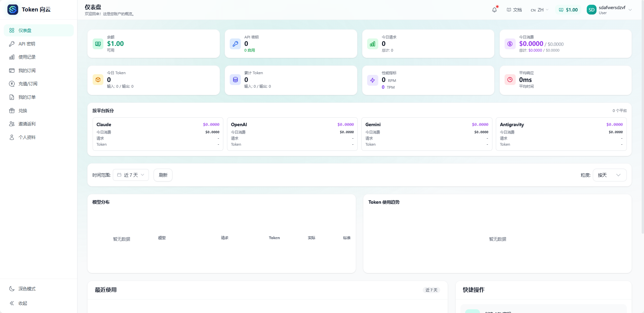Open 我的订阅 in the sidebar
Viewport: 644px width, 313px height.
coord(39,70)
